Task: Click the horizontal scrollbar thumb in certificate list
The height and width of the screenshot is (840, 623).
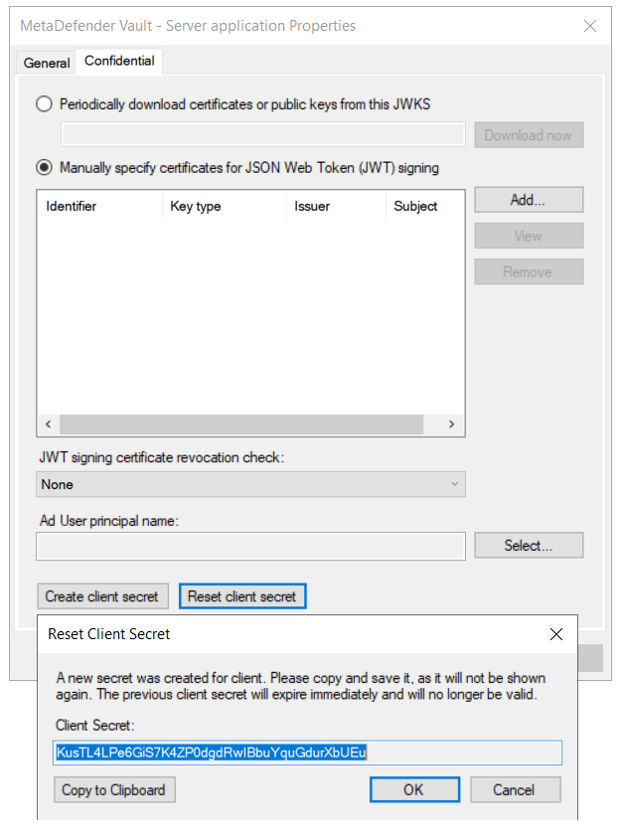Action: (241, 423)
